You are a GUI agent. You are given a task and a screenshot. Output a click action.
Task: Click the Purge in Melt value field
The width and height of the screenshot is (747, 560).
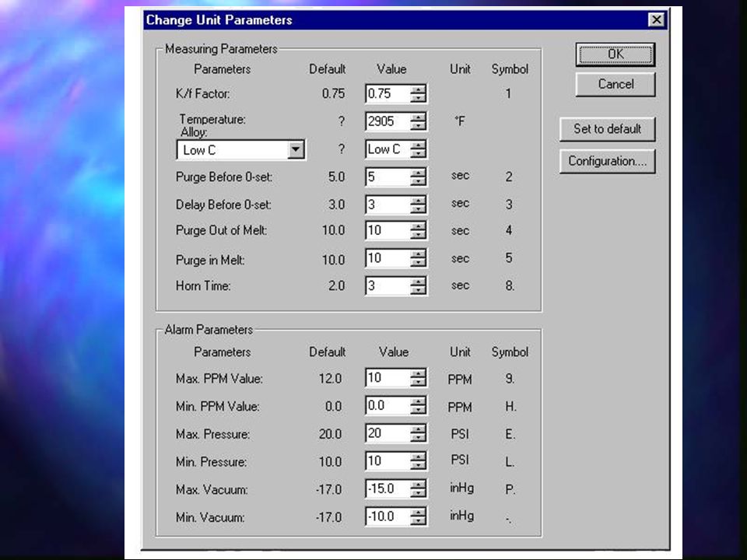tap(388, 258)
